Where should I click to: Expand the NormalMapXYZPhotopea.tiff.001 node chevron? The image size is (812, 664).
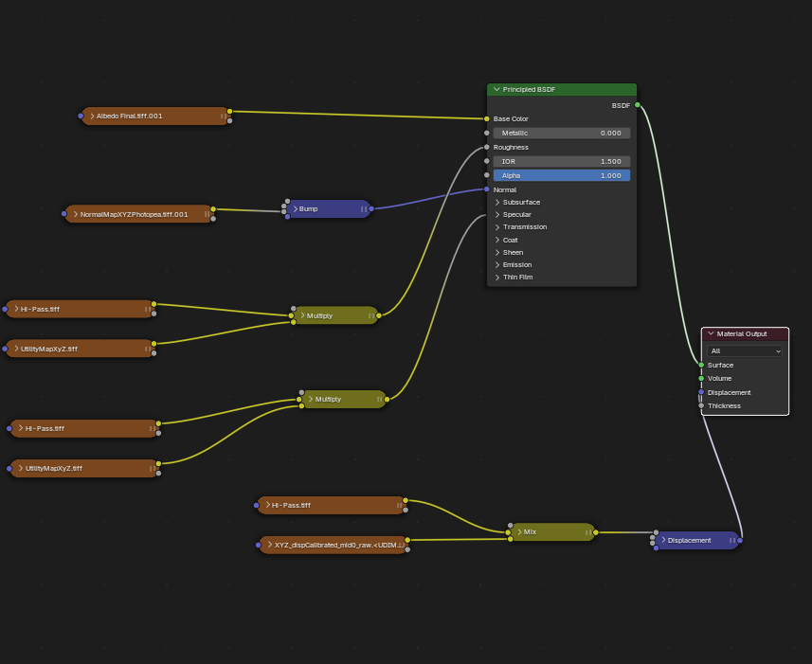click(76, 214)
